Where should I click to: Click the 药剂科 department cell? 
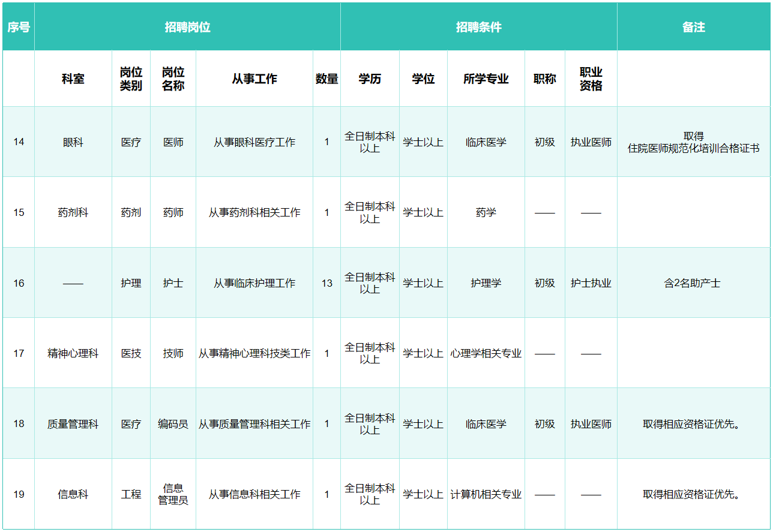click(x=73, y=212)
